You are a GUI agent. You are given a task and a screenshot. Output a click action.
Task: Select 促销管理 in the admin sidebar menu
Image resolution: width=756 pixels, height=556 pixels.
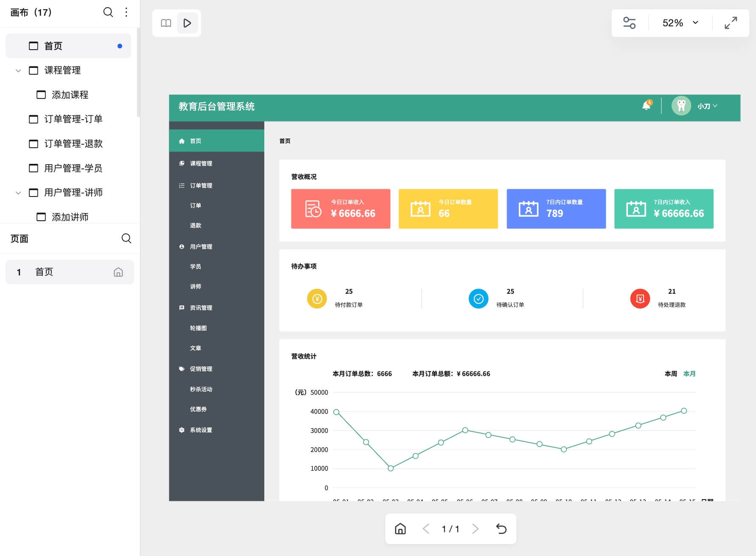pyautogui.click(x=202, y=368)
